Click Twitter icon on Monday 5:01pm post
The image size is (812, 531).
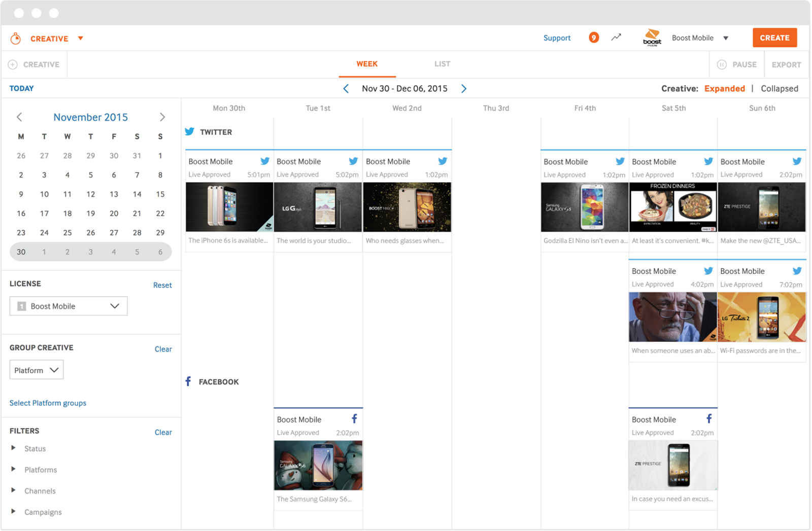coord(265,161)
